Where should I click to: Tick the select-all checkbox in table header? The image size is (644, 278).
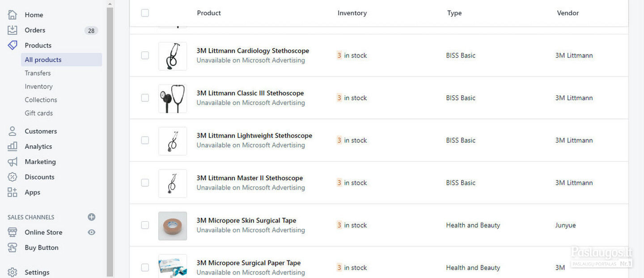click(x=145, y=13)
